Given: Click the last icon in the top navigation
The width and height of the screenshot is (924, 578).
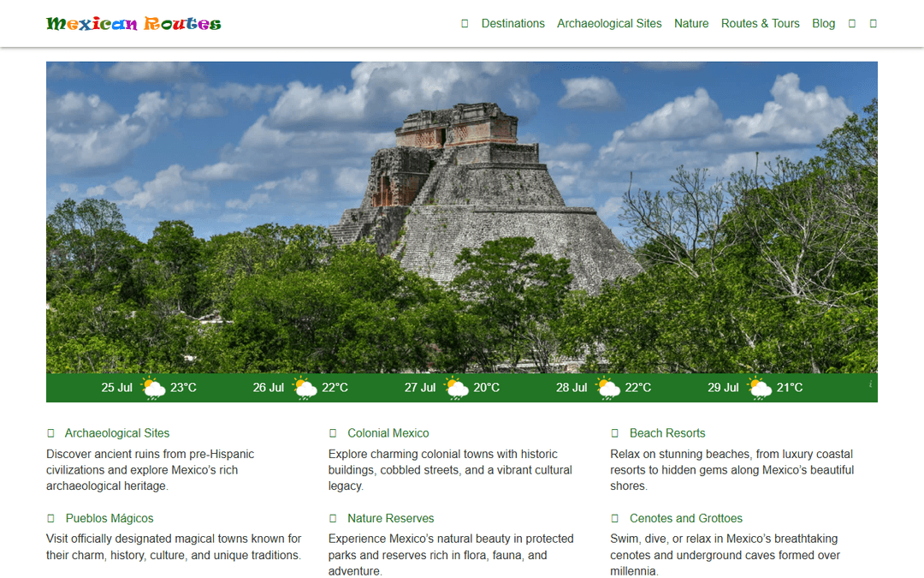Looking at the screenshot, I should coord(874,24).
